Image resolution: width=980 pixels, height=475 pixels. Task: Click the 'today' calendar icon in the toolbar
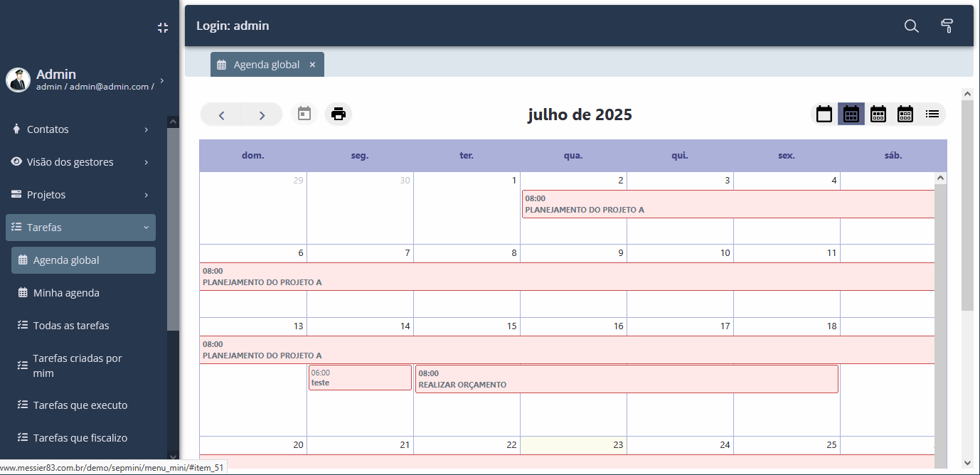304,114
